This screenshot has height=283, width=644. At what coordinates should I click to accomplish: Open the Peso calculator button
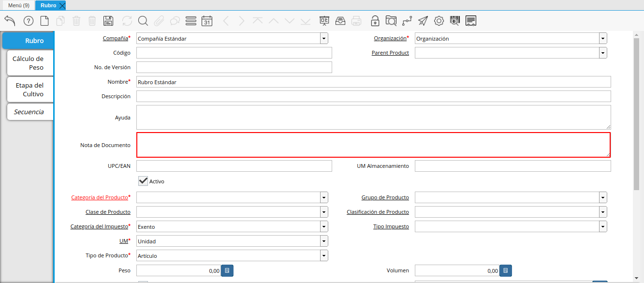(227, 270)
